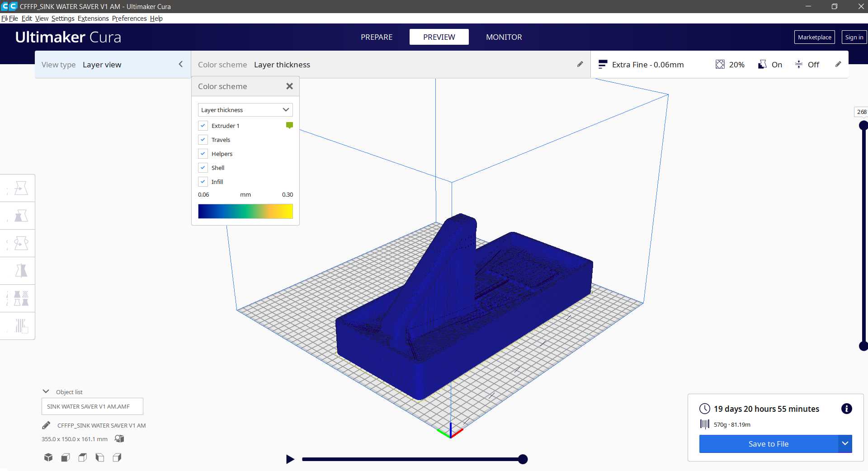
Task: Open the Layer thickness color scheme dropdown
Action: point(245,110)
